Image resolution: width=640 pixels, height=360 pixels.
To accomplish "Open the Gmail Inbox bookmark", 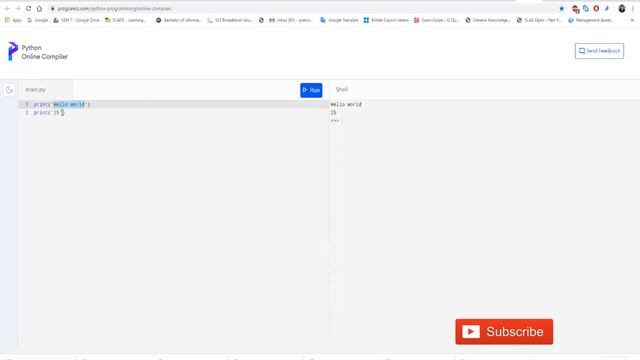I will click(x=291, y=20).
